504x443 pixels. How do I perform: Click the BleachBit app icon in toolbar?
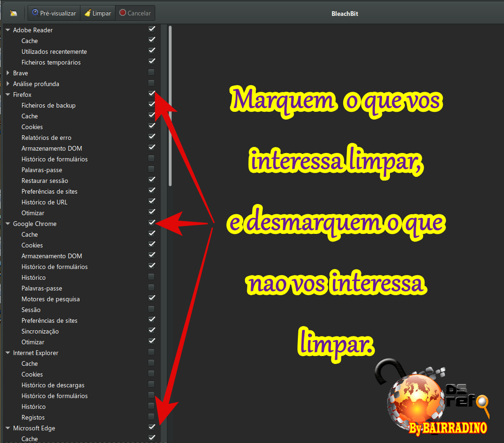pyautogui.click(x=14, y=13)
